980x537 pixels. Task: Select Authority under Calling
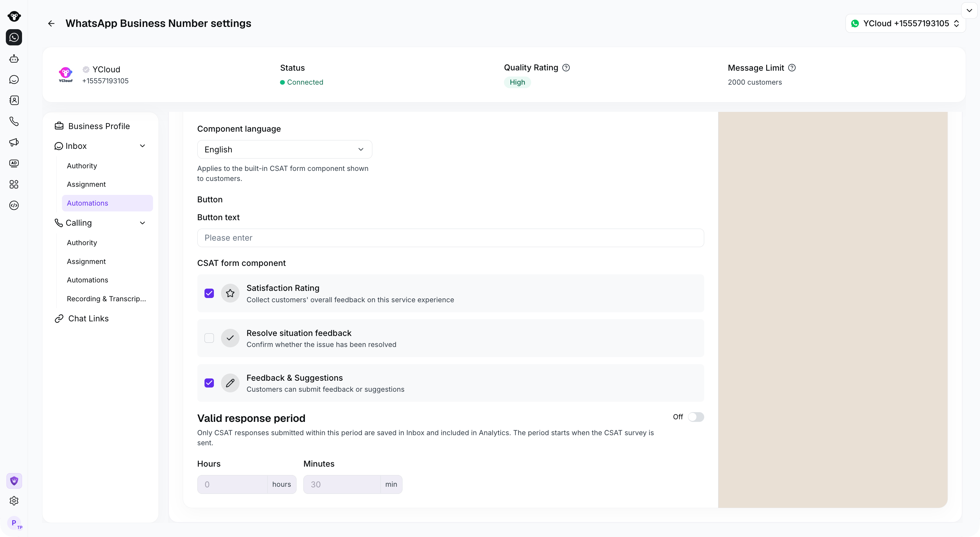[82, 243]
